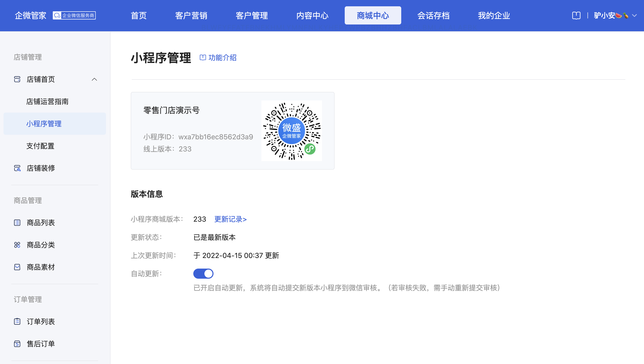Open 店铺运营指南 in sidebar

[47, 101]
